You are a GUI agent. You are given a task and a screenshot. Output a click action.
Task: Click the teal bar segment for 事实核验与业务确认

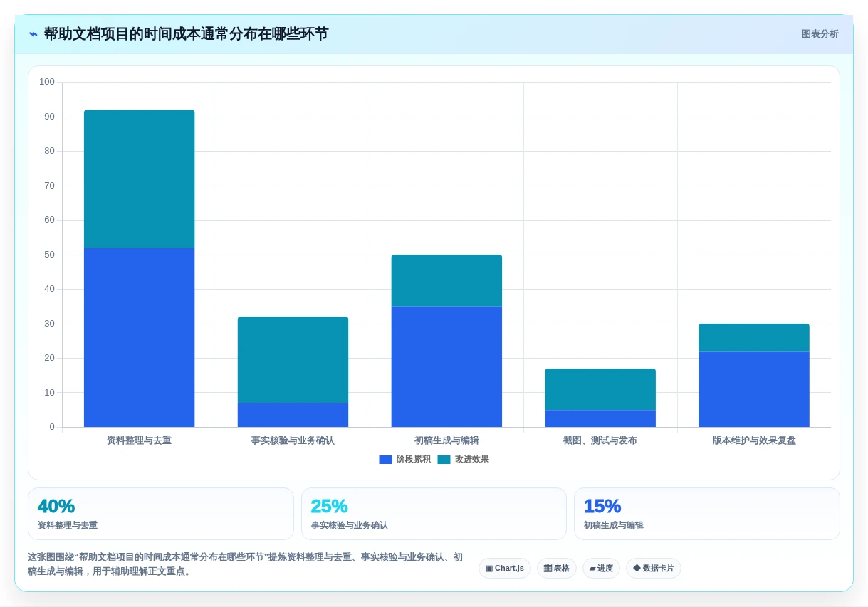click(x=293, y=360)
